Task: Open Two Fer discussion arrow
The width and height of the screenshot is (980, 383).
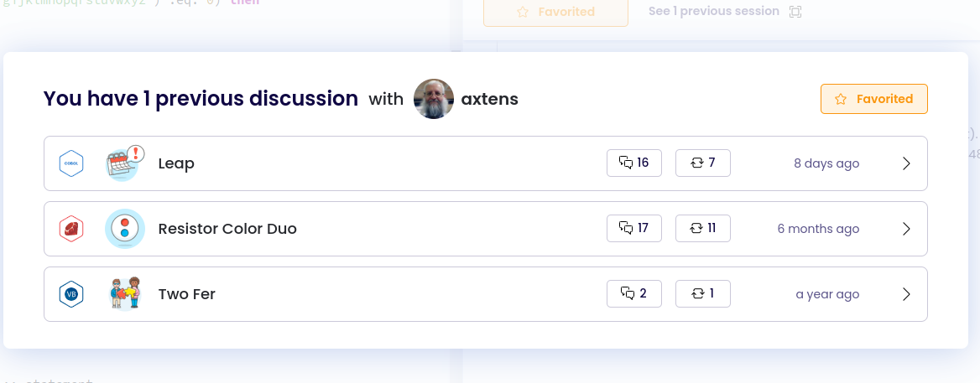Action: tap(906, 294)
